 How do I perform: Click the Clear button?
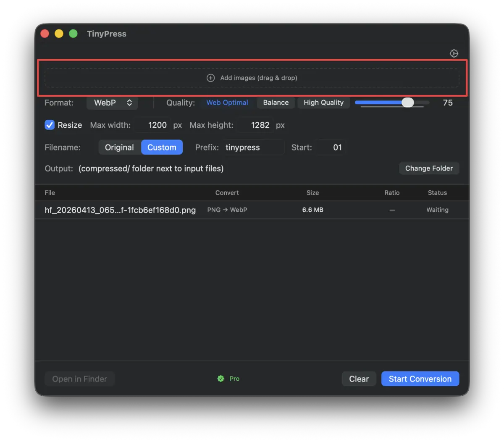(x=359, y=379)
